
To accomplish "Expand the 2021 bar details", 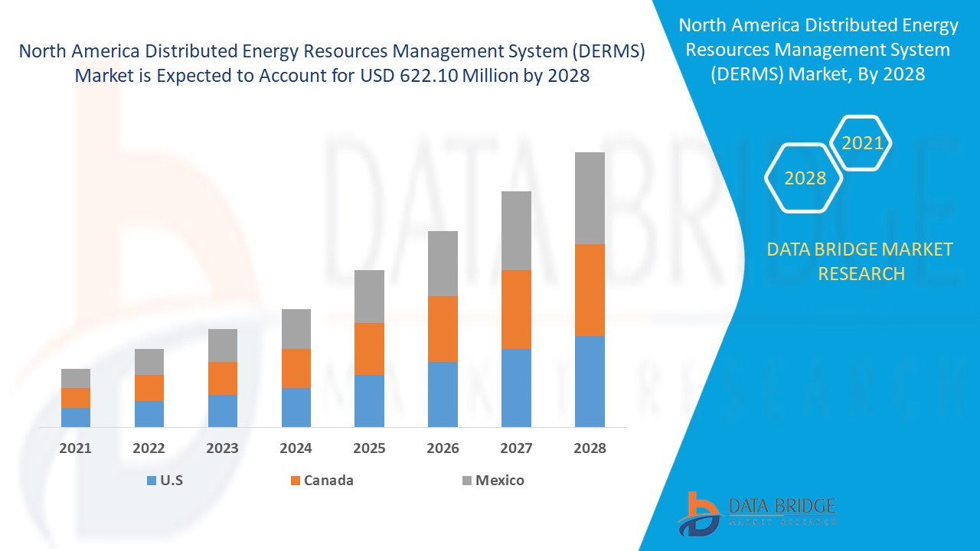I will tap(75, 398).
